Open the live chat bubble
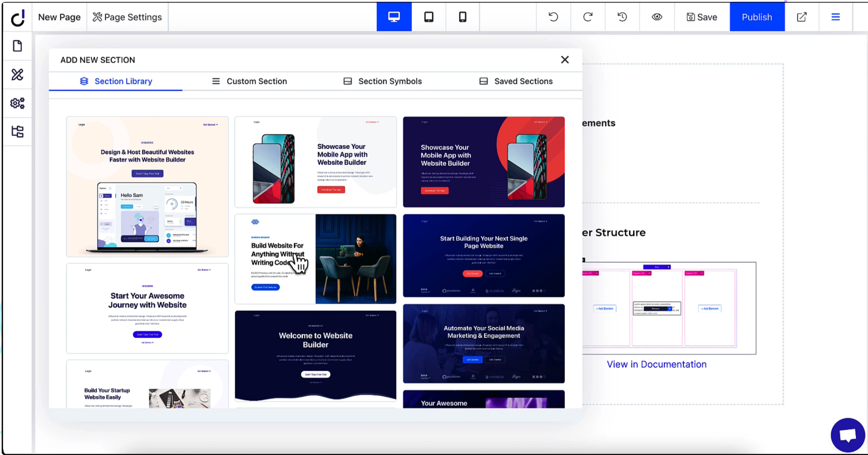868x455 pixels. pos(848,435)
